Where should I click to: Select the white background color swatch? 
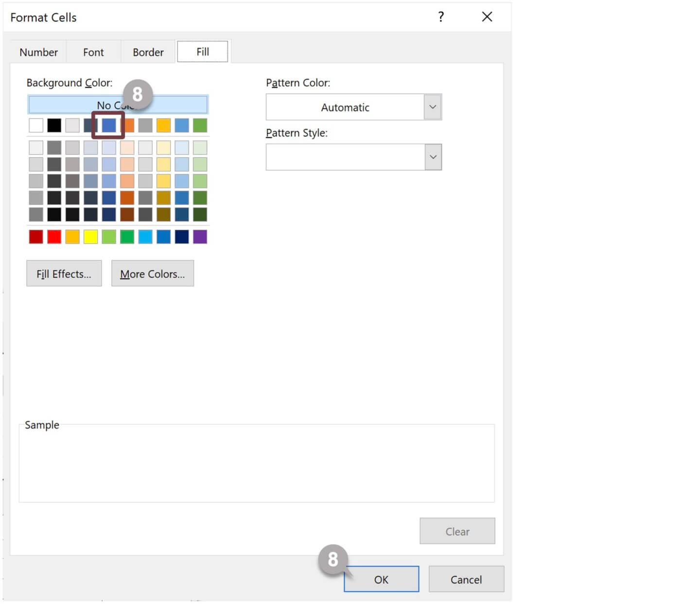pos(35,125)
